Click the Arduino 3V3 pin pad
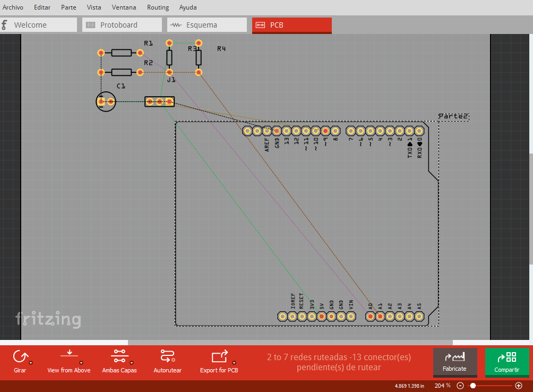The image size is (533, 392). pyautogui.click(x=312, y=317)
